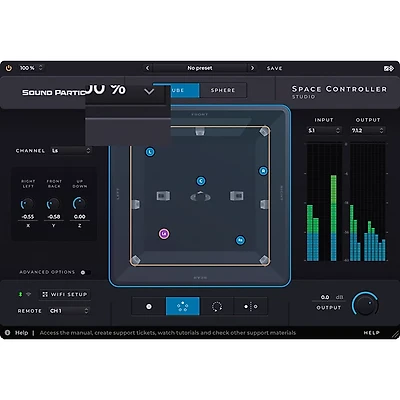
Task: Click the rear right corner speaker
Action: (x=264, y=260)
